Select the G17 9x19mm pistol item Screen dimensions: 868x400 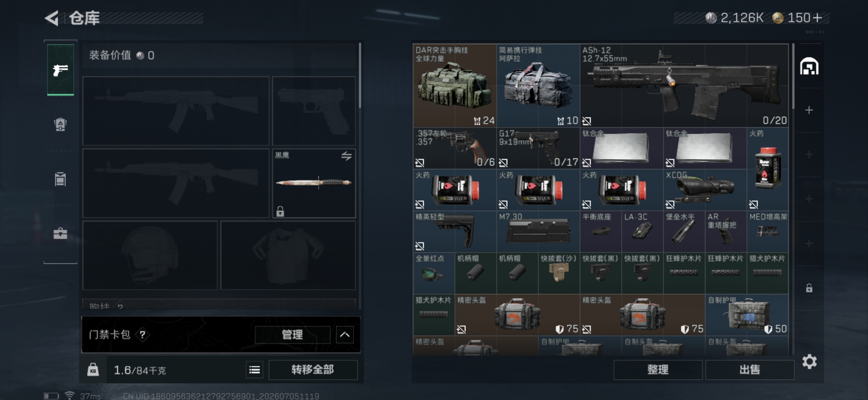538,148
